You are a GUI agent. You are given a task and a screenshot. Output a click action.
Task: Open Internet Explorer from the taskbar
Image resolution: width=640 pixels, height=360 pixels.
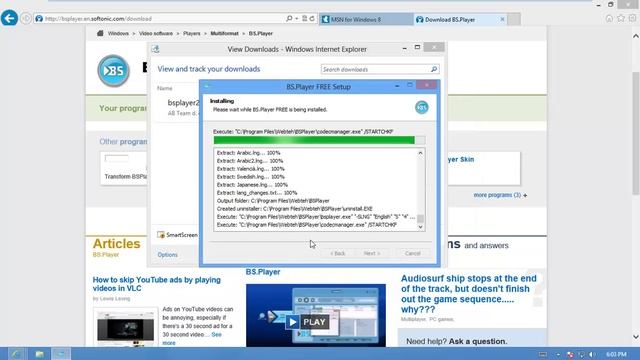click(x=16, y=354)
